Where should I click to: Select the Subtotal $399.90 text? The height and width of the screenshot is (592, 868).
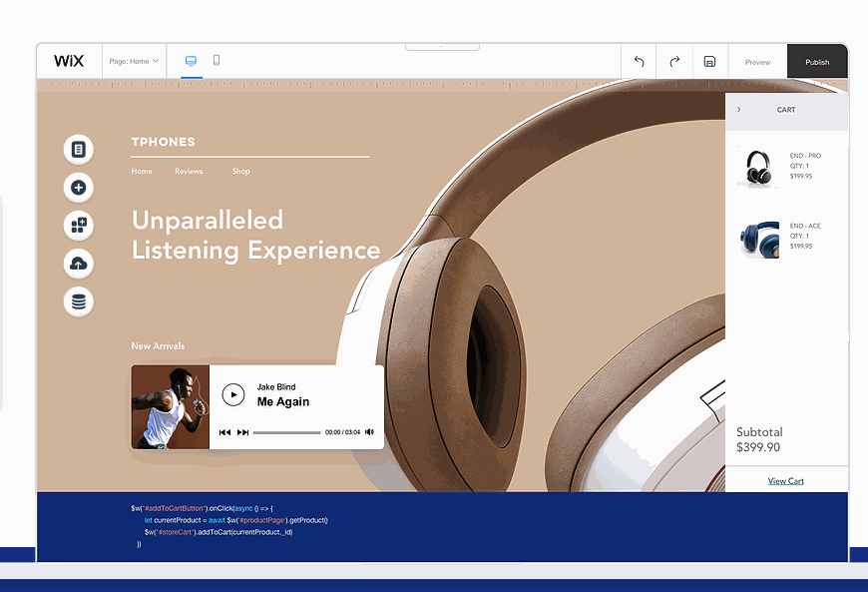759,439
